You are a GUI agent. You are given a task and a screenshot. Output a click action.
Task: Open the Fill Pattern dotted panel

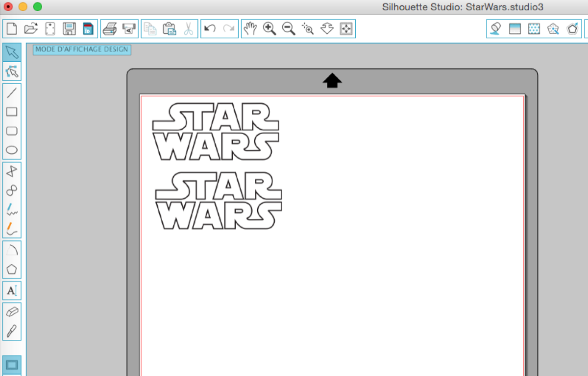pyautogui.click(x=534, y=28)
